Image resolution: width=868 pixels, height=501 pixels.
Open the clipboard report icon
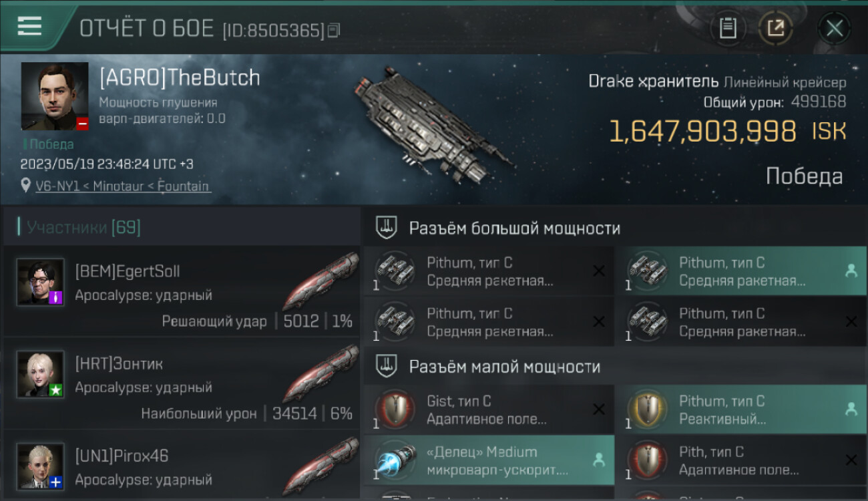tap(728, 28)
